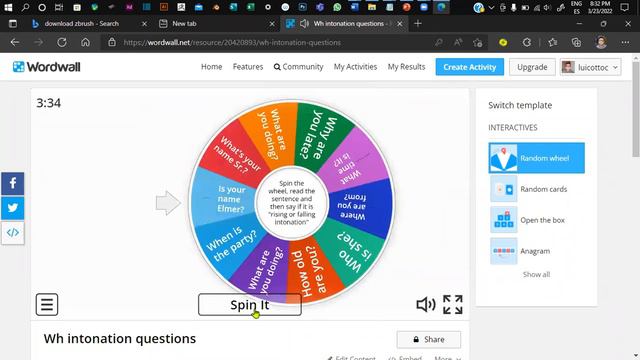Open a new browser tab with plus
640x360 pixels.
pyautogui.click(x=418, y=24)
